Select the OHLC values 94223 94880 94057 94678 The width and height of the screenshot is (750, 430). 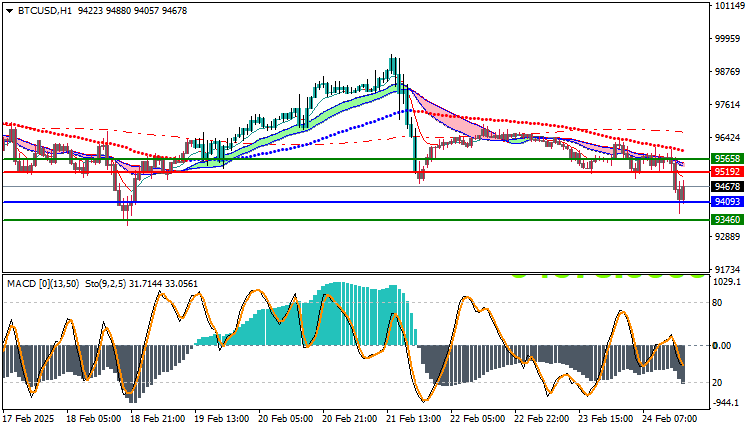click(x=132, y=11)
